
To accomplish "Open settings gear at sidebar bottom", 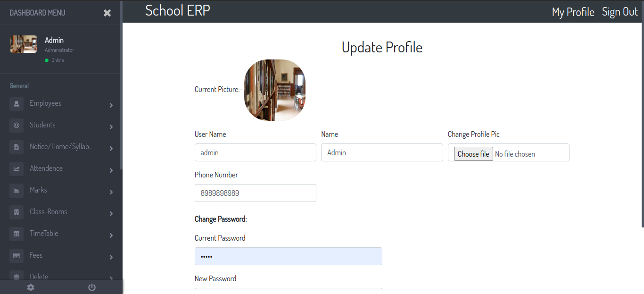I will tap(31, 287).
